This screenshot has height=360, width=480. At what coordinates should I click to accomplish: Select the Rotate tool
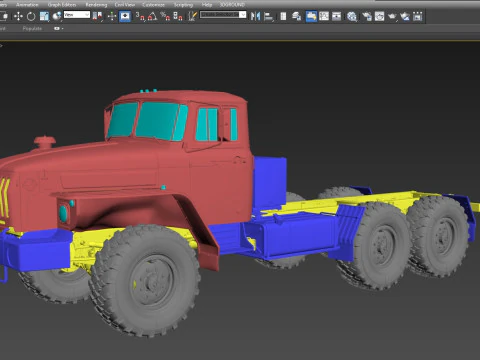point(31,16)
